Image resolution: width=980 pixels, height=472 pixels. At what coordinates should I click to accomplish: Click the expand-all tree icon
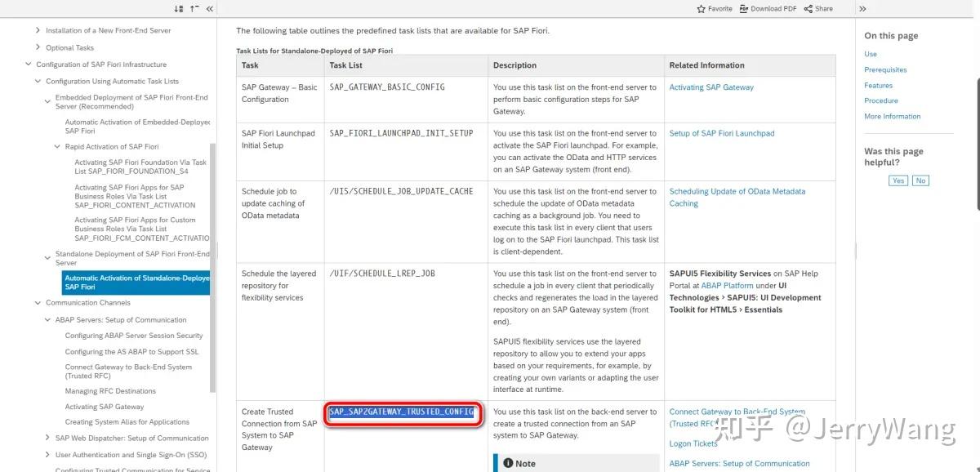coord(179,8)
